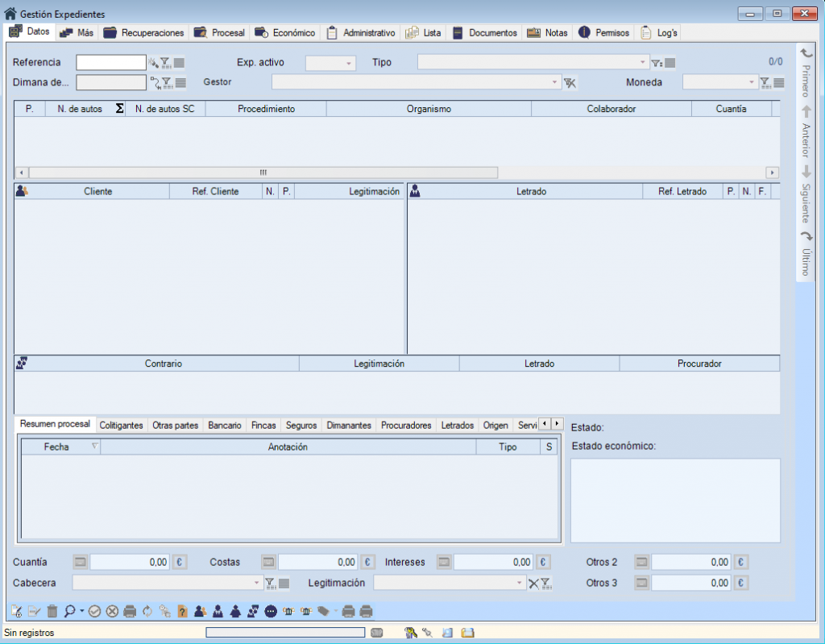This screenshot has width=825, height=644.
Task: Switch to the Económico tab
Action: pyautogui.click(x=285, y=33)
